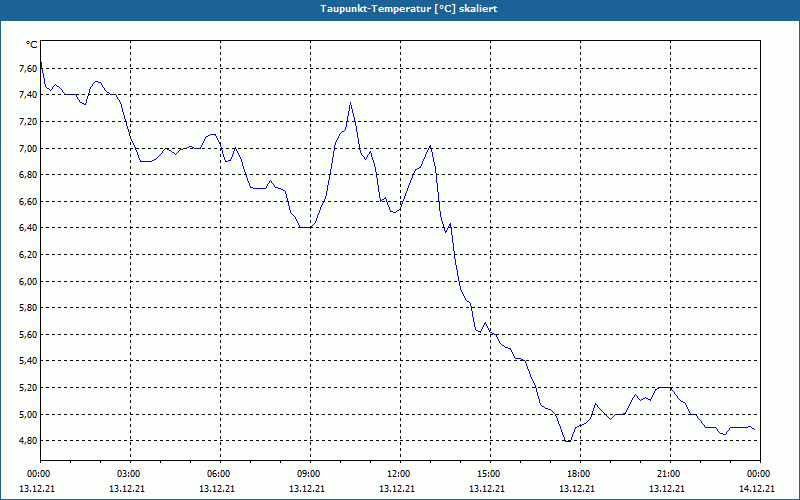Click the 18:00 time axis label

[580, 474]
